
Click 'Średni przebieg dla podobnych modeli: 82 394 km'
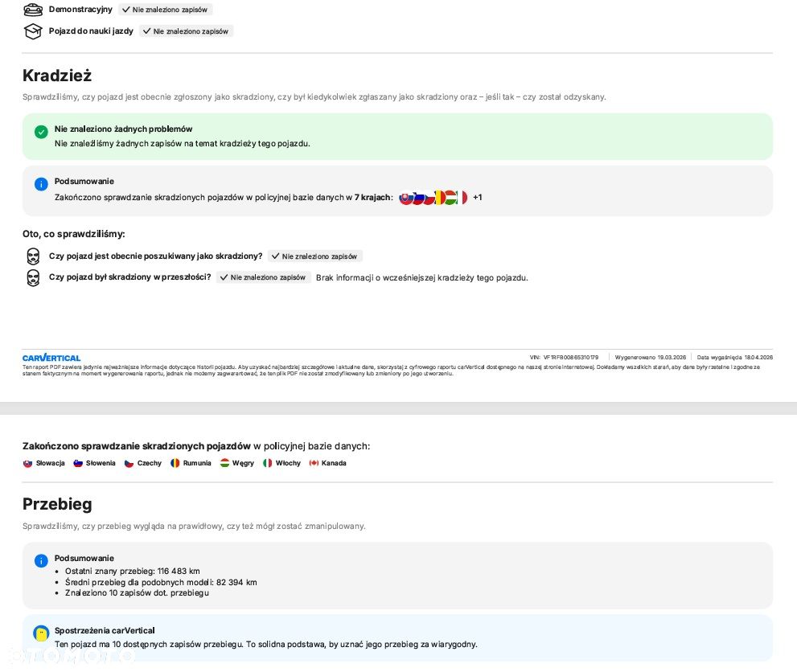tap(161, 583)
